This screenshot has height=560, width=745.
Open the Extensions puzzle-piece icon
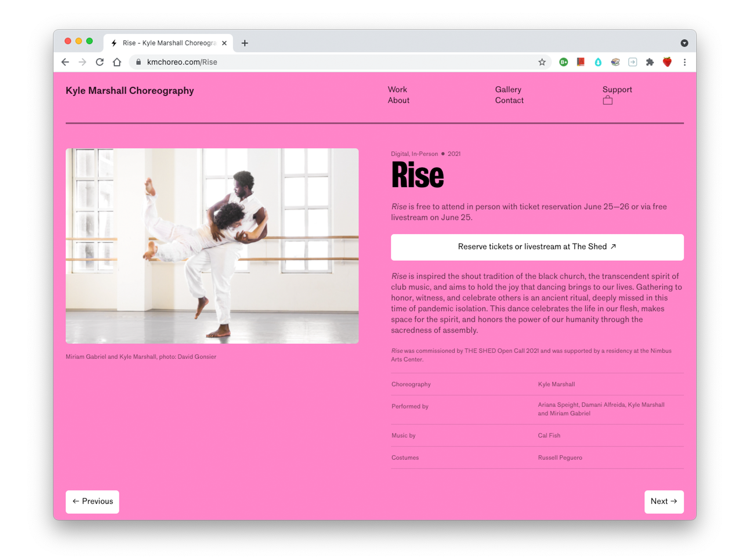(x=650, y=62)
